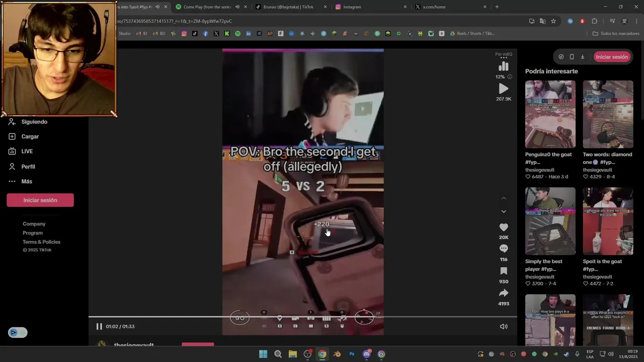Like the video with the heart icon
The height and width of the screenshot is (362, 644).
[503, 227]
